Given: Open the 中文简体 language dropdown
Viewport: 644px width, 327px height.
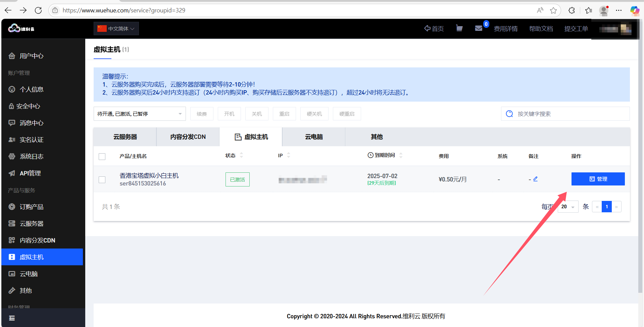Looking at the screenshot, I should 116,29.
